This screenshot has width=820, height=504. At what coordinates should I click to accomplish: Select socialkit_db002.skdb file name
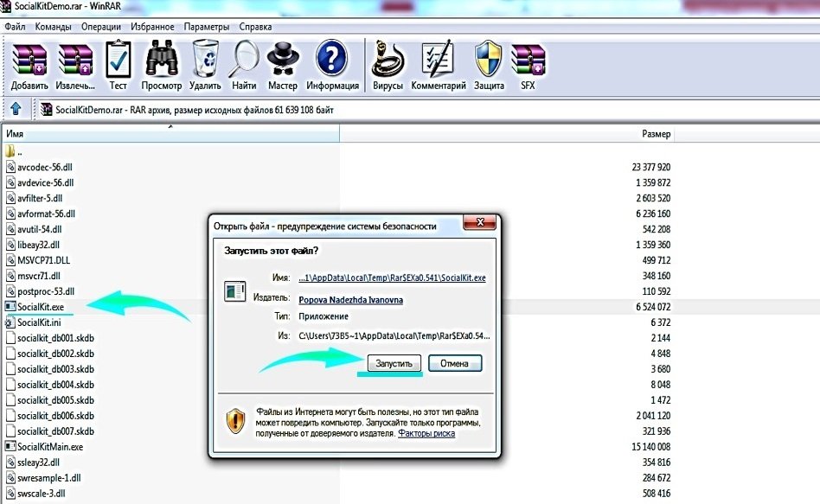[55, 354]
